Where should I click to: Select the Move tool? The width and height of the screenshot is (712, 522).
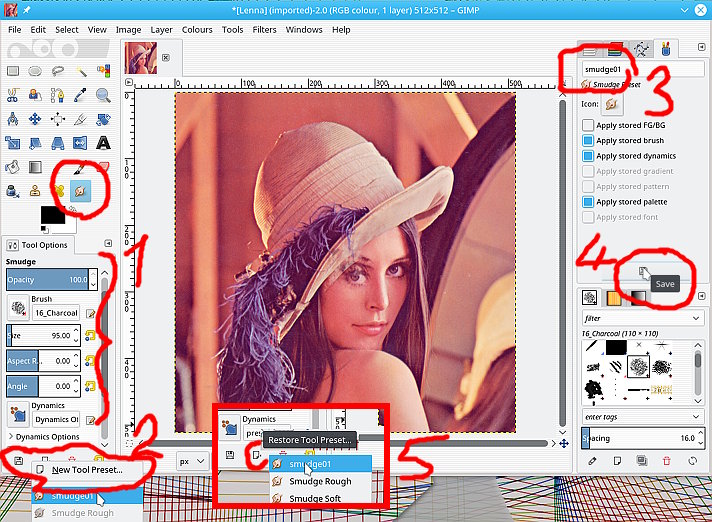point(35,119)
